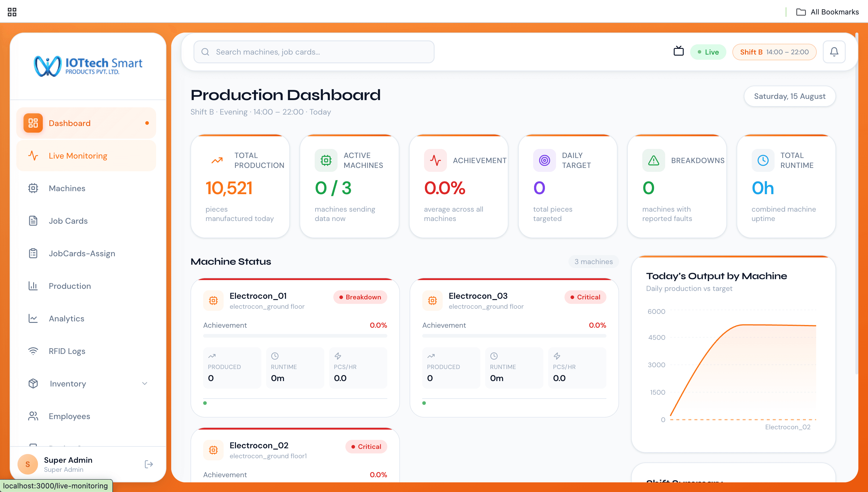
Task: Open the Electrocon_02 machine card title
Action: pyautogui.click(x=259, y=445)
